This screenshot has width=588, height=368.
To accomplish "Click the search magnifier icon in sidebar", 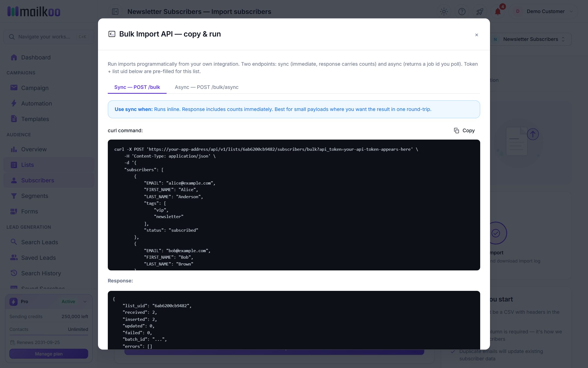I will coord(12,37).
